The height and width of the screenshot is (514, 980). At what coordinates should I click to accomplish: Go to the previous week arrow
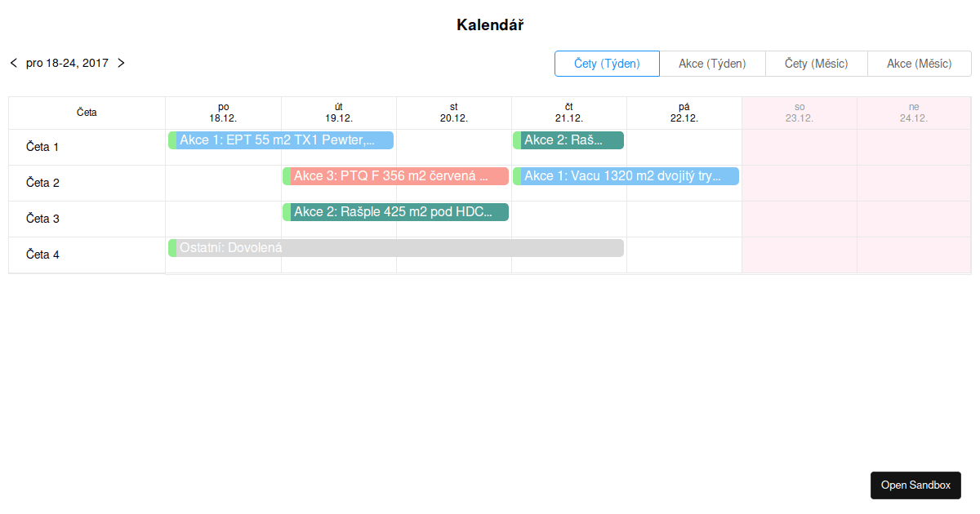pos(13,63)
